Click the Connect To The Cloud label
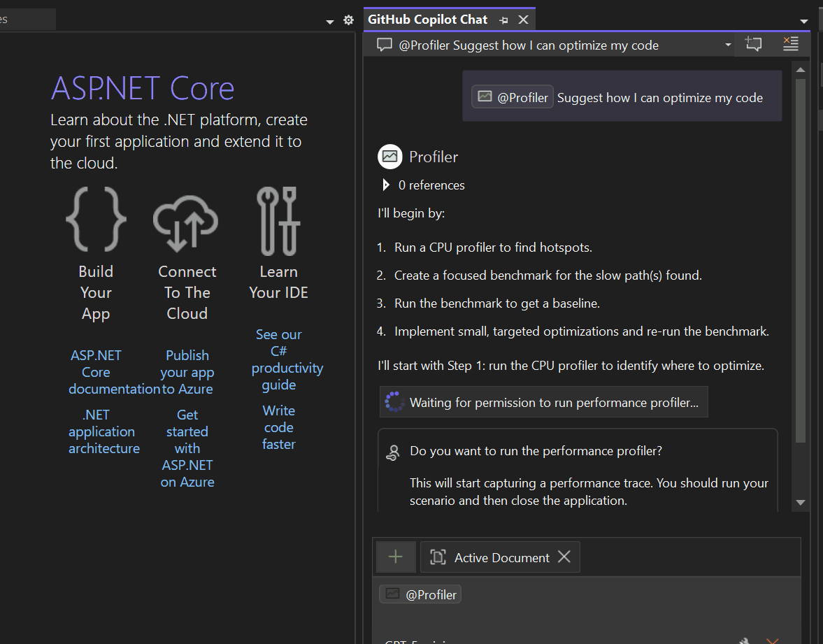Screen dimensions: 823x644 coord(187,292)
